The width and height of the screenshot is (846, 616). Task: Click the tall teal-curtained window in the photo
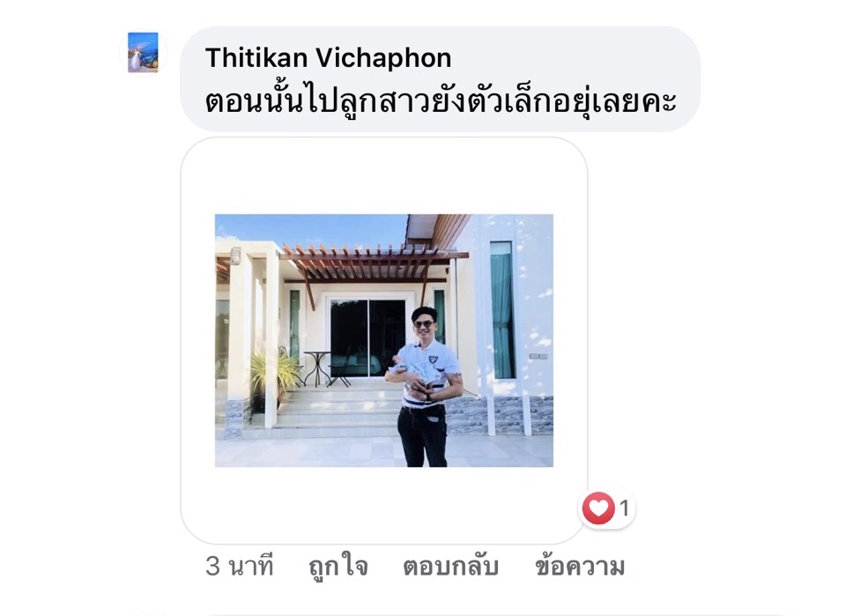point(502,310)
